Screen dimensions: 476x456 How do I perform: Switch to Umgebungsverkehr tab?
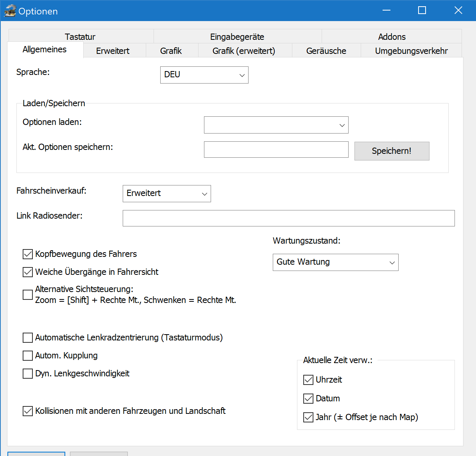411,51
